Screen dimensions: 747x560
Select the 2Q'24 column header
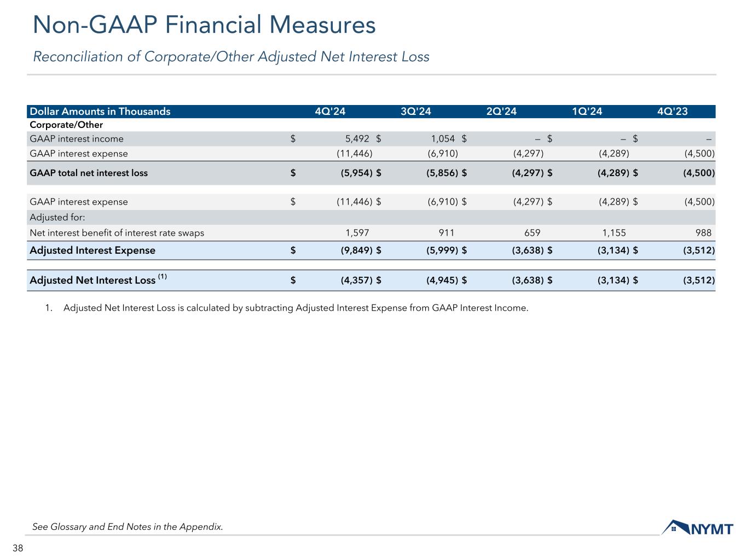[501, 112]
